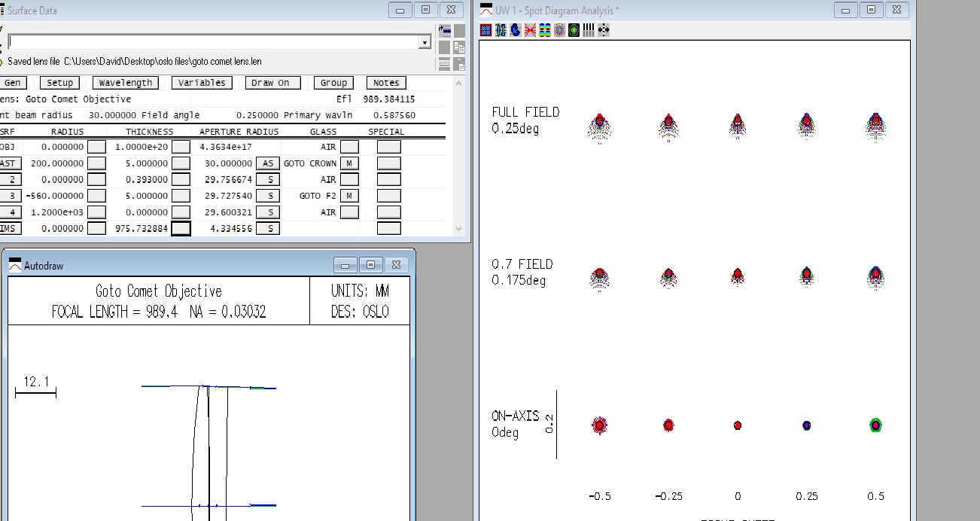
Task: Click the green circle on black icon
Action: (574, 30)
